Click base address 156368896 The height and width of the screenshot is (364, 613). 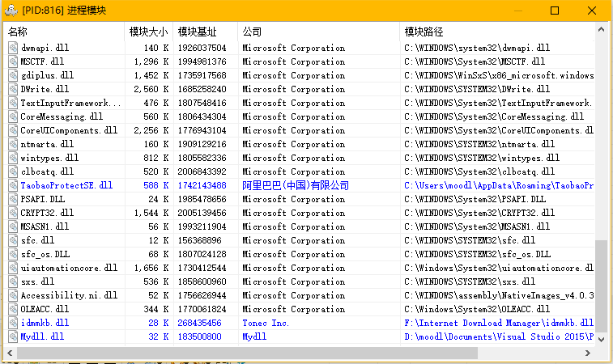199,240
